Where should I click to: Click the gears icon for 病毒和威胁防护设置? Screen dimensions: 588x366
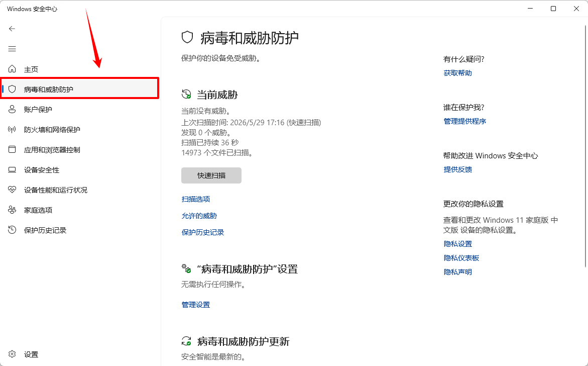click(186, 269)
